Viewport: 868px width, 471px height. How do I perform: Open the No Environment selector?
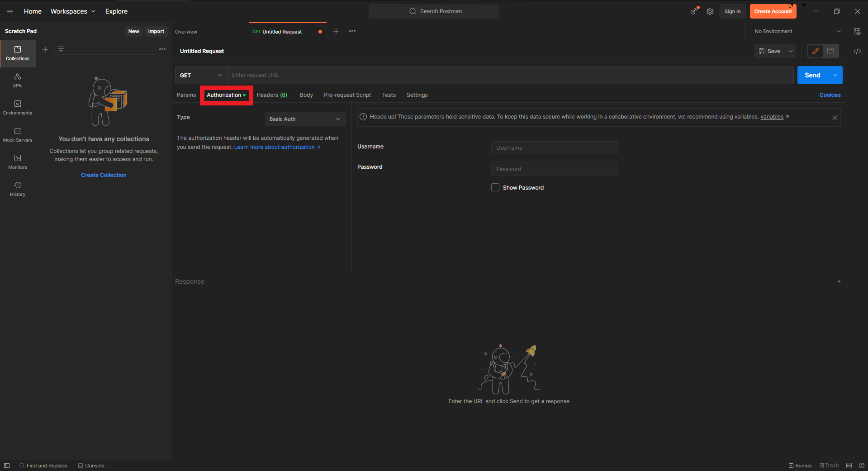click(x=797, y=31)
